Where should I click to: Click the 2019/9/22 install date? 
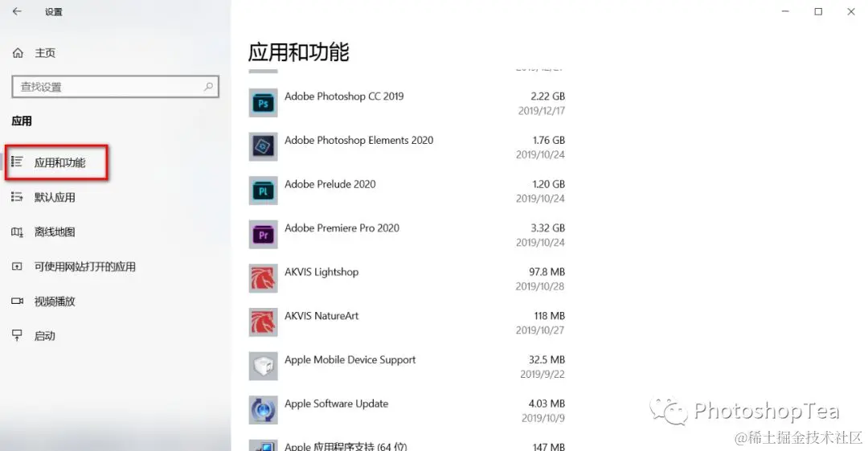(x=542, y=374)
